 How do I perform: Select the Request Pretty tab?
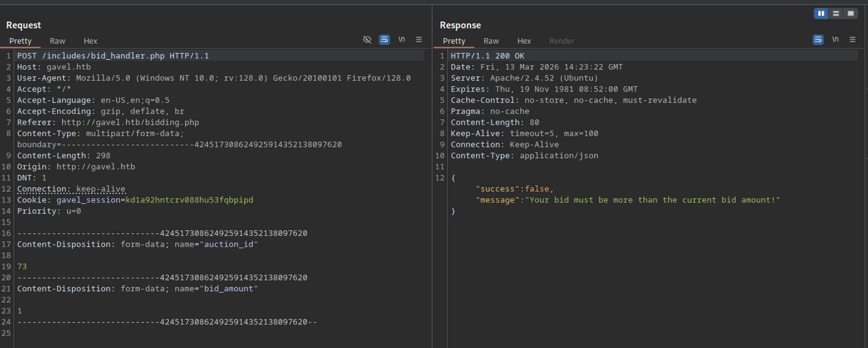coord(20,41)
